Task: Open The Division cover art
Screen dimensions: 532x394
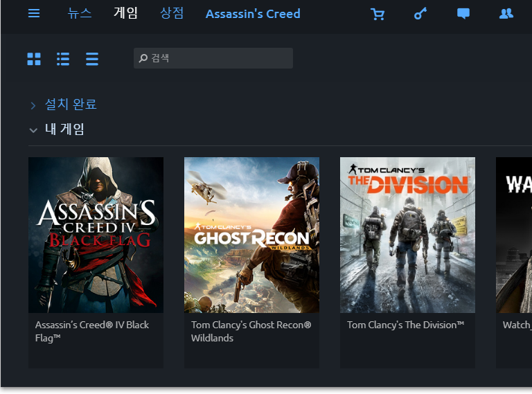Action: pyautogui.click(x=407, y=235)
